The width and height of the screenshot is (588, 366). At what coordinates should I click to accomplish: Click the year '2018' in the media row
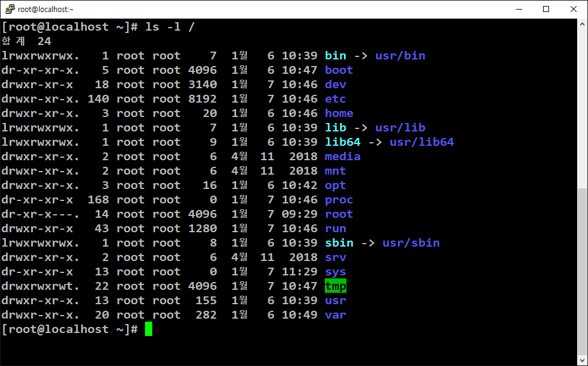tap(303, 157)
